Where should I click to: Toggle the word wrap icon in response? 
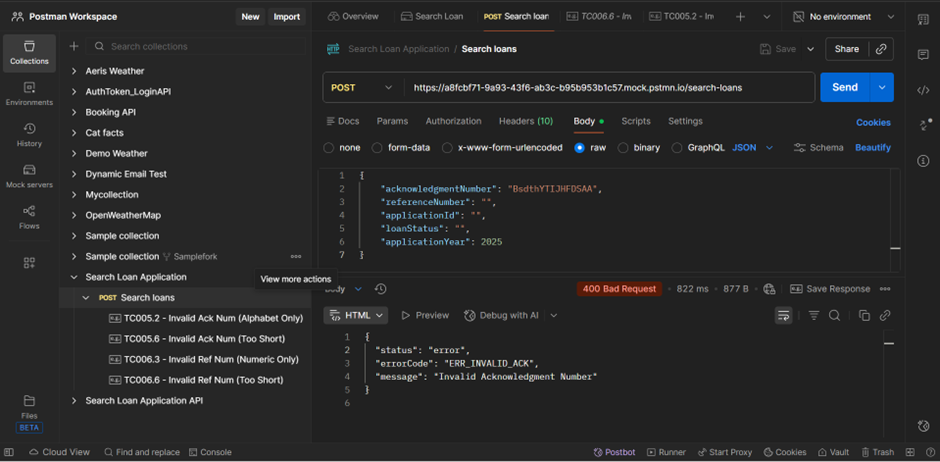783,315
